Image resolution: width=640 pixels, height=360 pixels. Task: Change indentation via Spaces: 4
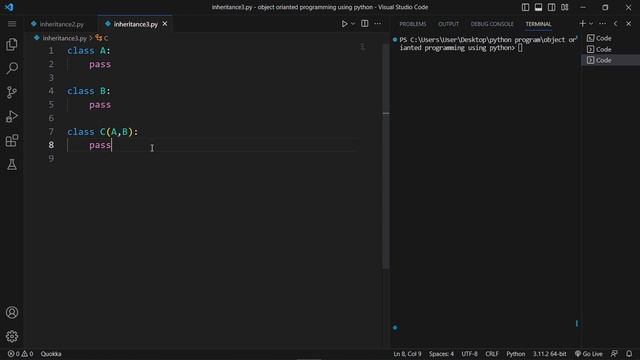441,354
